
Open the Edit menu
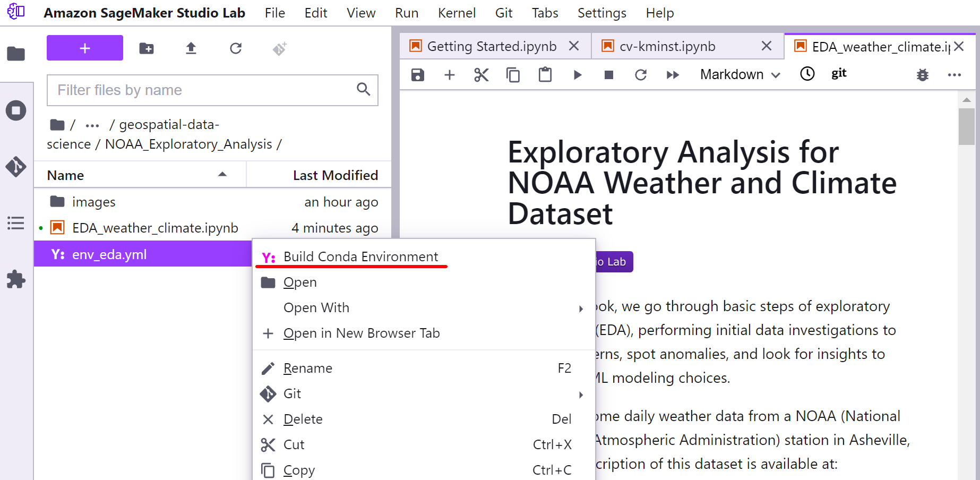(316, 13)
